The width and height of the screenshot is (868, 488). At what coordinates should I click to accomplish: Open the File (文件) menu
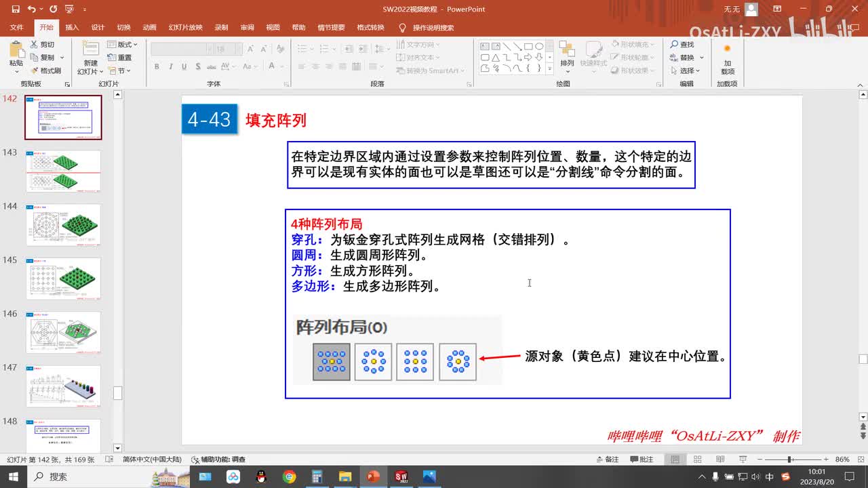[17, 28]
